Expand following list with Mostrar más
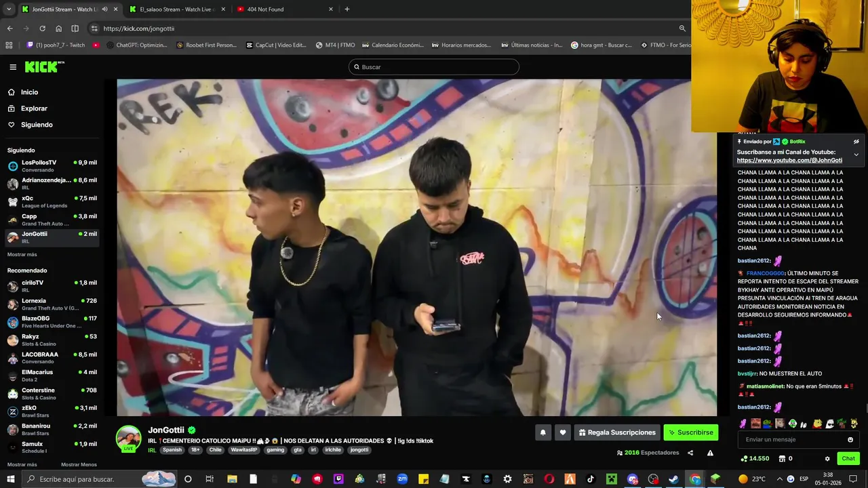 coord(22,255)
